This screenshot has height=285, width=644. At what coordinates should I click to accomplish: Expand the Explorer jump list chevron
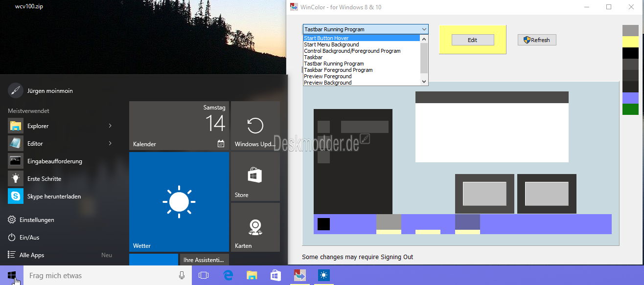point(110,126)
